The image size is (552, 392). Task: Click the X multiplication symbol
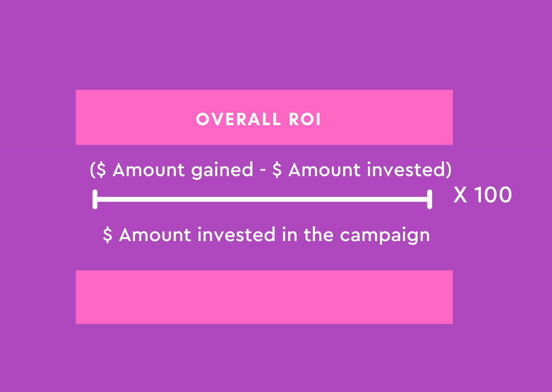coord(460,195)
